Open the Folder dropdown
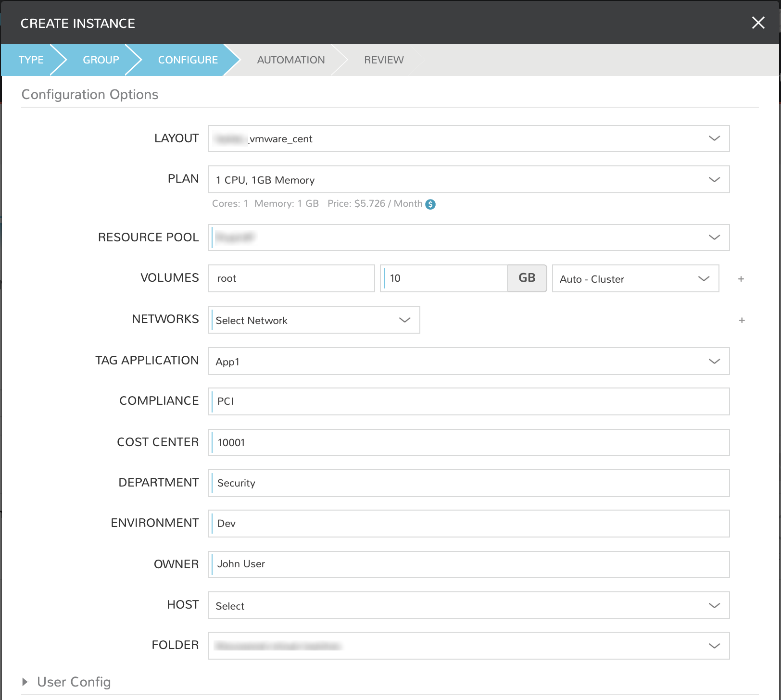Viewport: 781px width, 700px height. pos(468,646)
